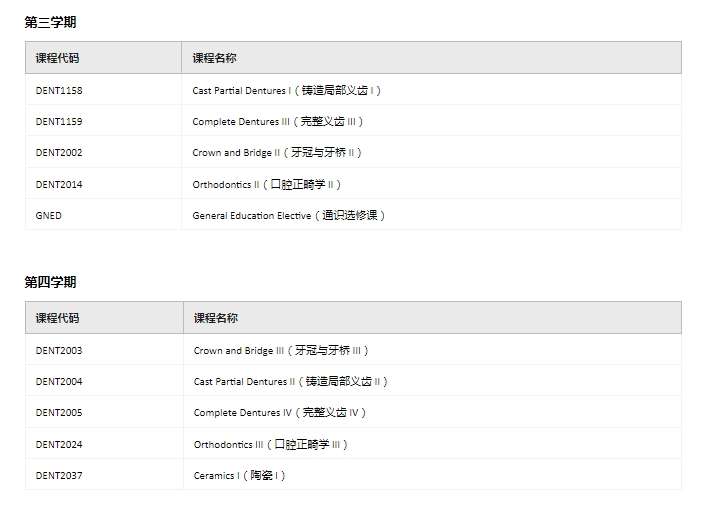The height and width of the screenshot is (519, 702).
Task: Click General Education Elective course name
Action: (289, 215)
